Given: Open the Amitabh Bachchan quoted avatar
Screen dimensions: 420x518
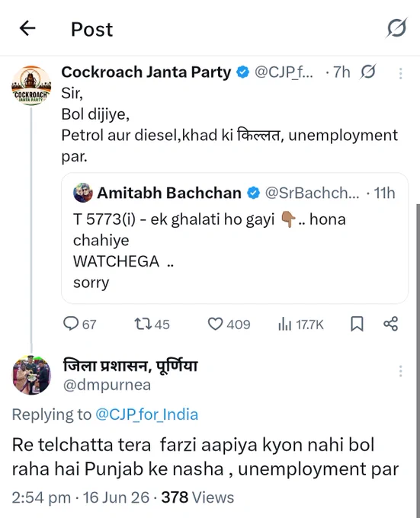Looking at the screenshot, I should tap(82, 193).
